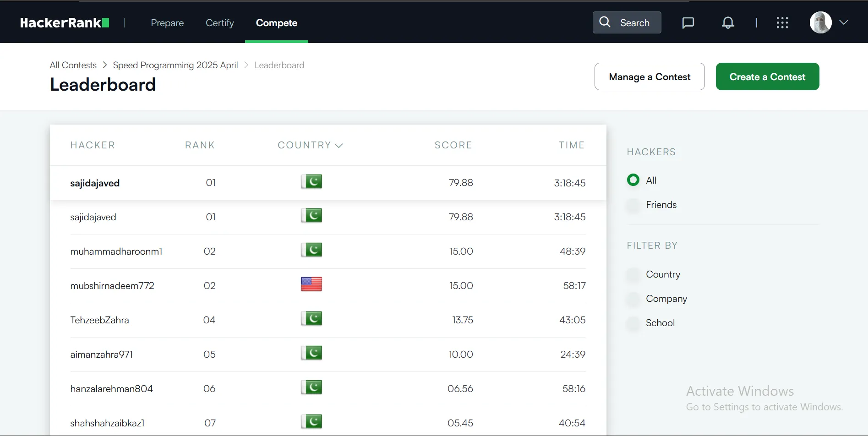
Task: Open bold sajidajaved profile in highlighted row
Action: tap(95, 183)
